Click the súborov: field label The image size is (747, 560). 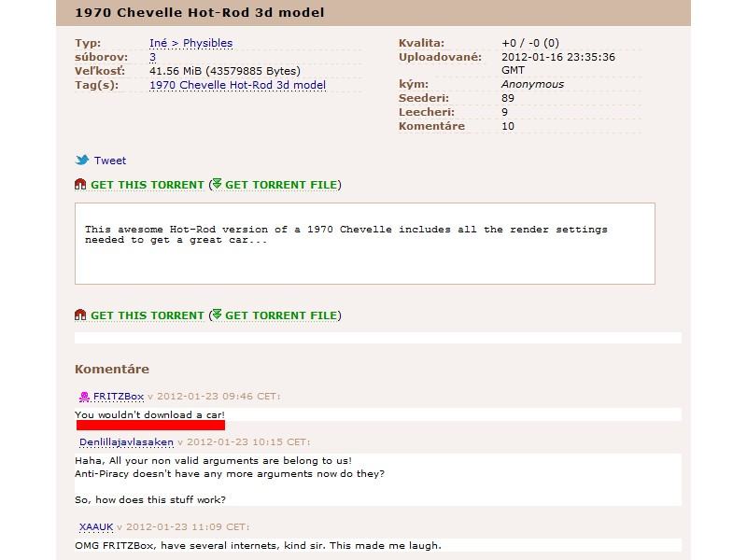[101, 57]
